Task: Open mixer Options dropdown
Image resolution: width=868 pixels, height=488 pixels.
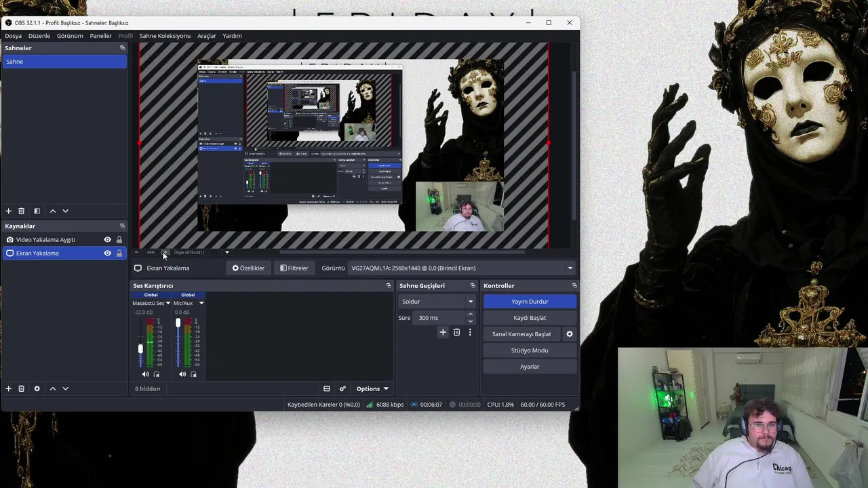Action: pyautogui.click(x=372, y=389)
